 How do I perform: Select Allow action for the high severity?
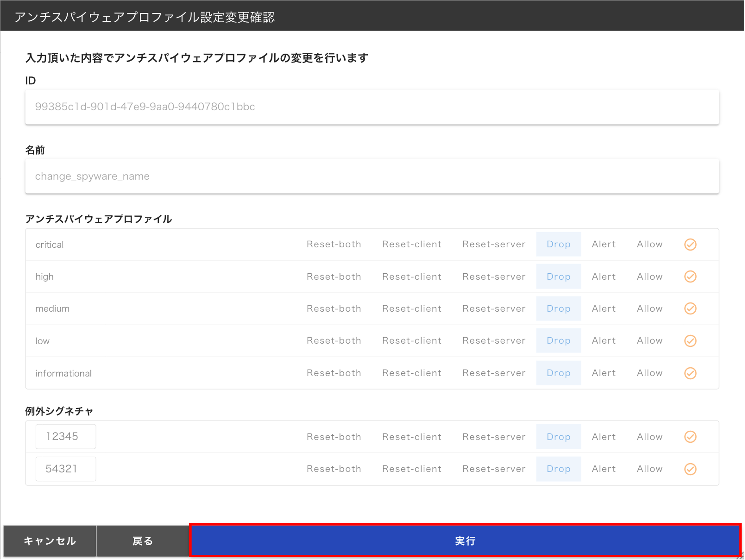point(649,276)
